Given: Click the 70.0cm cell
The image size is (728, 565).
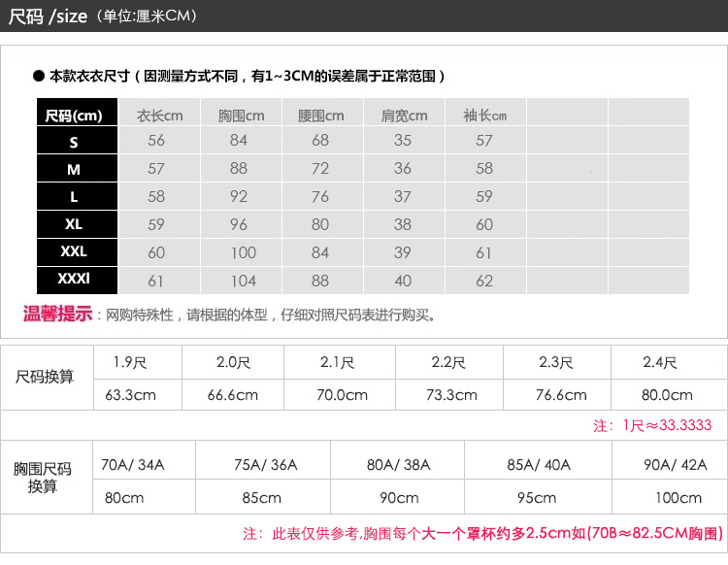Looking at the screenshot, I should [x=343, y=395].
